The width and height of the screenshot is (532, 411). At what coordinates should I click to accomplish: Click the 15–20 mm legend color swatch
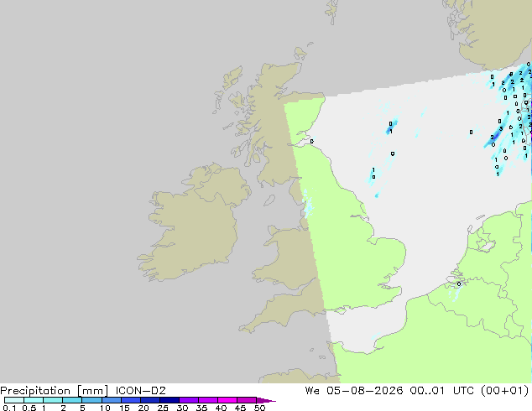(130, 400)
